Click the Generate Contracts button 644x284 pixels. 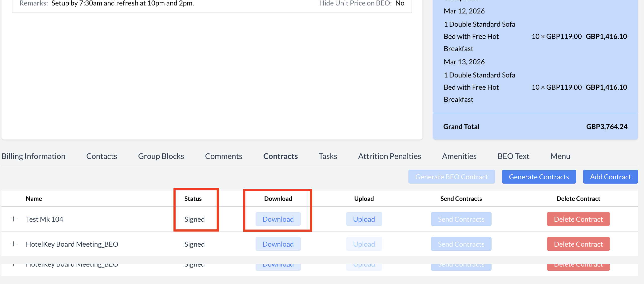[x=539, y=177]
